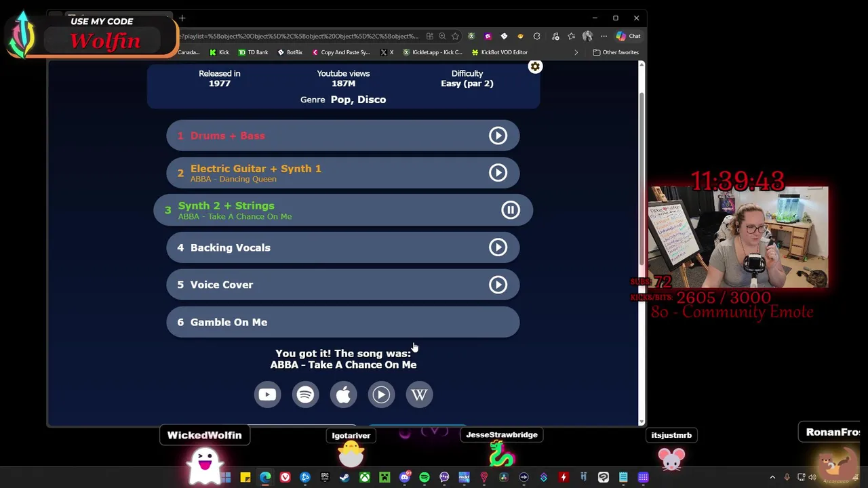Play the Electric Guitar + Synth 1 track
Viewport: 868px width, 488px height.
pyautogui.click(x=498, y=173)
